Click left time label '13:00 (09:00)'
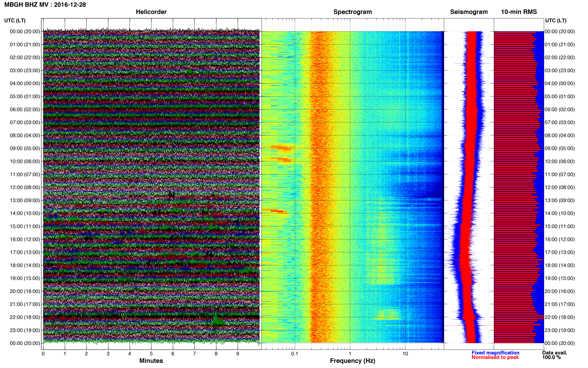Screen dimensions: 588x368 pos(25,201)
